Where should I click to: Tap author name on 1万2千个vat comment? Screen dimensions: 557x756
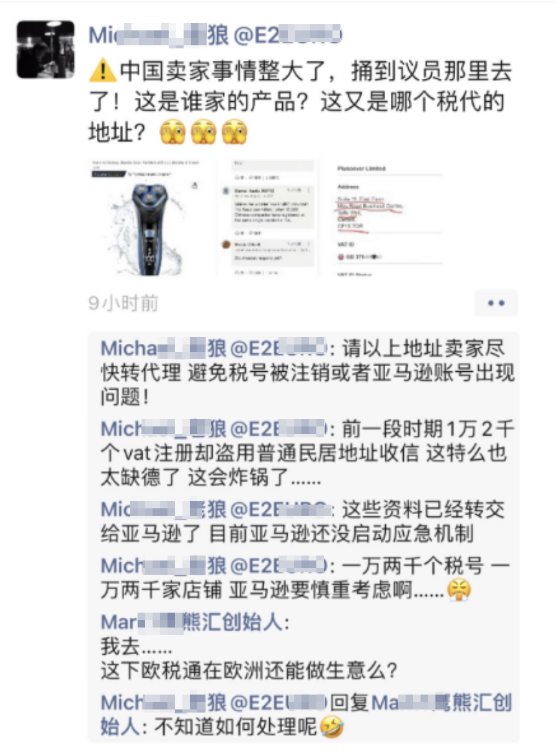point(214,429)
